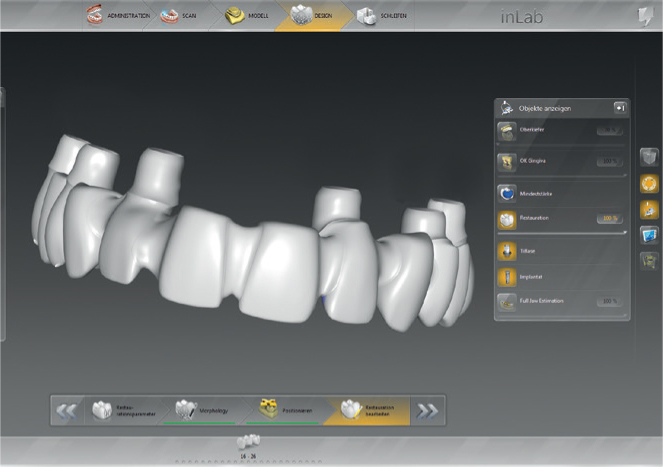Screen dimensions: 663x467
Task: Advance with the double-right arrow
Action: 427,410
